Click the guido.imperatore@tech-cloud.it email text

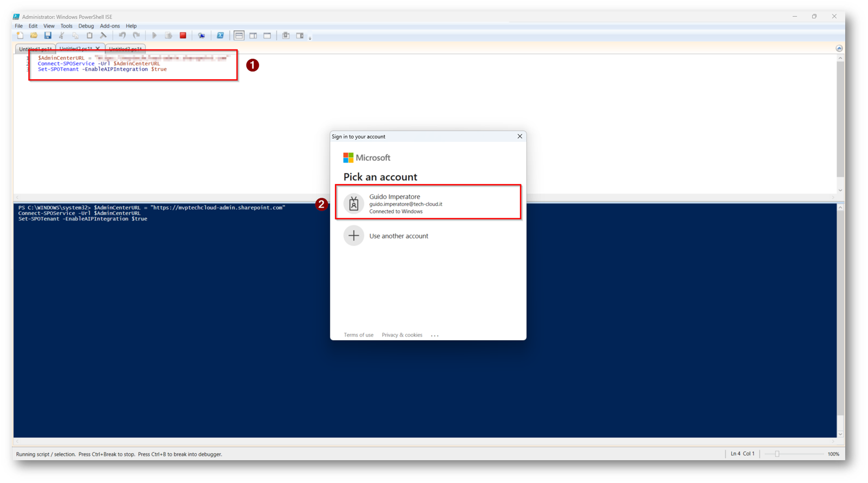point(406,204)
